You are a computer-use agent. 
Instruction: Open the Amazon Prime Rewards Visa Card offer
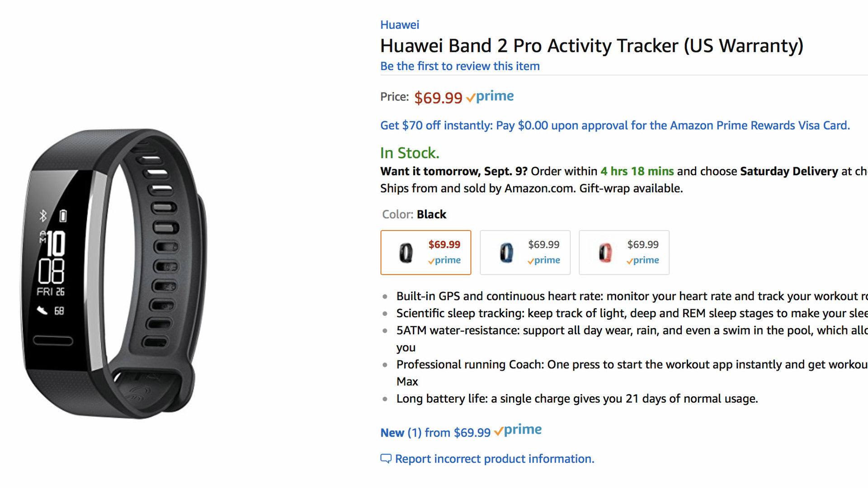click(x=615, y=125)
